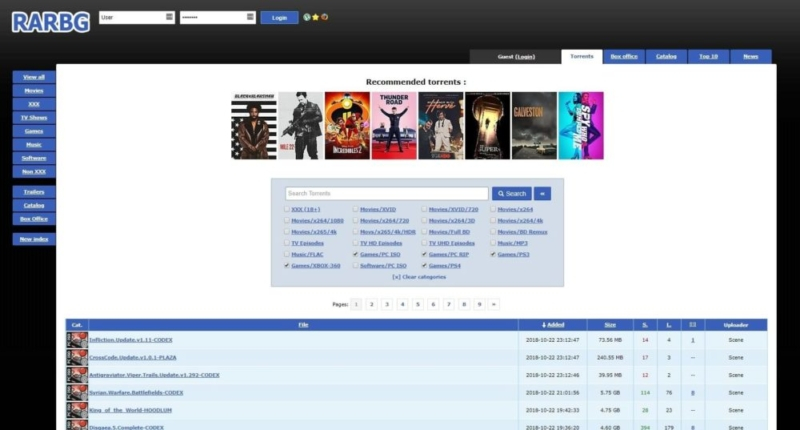Screen dimensions: 800x430
Task: Open the Thunder Road recommended poster
Action: [394, 125]
